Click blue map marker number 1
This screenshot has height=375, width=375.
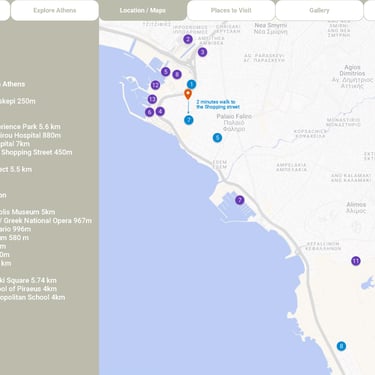(191, 84)
